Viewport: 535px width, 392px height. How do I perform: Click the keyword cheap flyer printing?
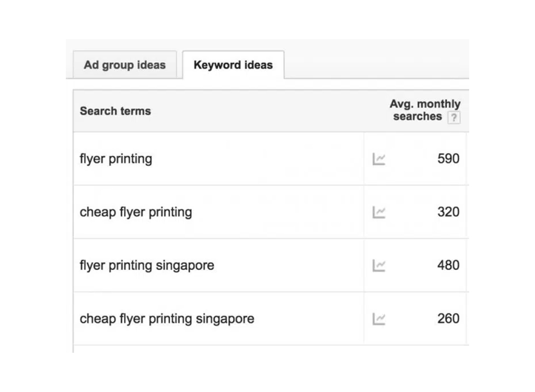tap(135, 212)
